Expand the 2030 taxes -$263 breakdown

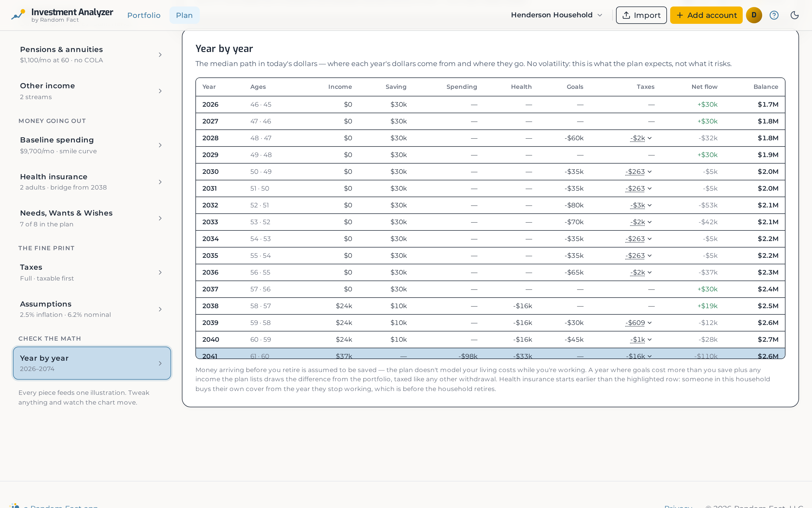pos(639,172)
